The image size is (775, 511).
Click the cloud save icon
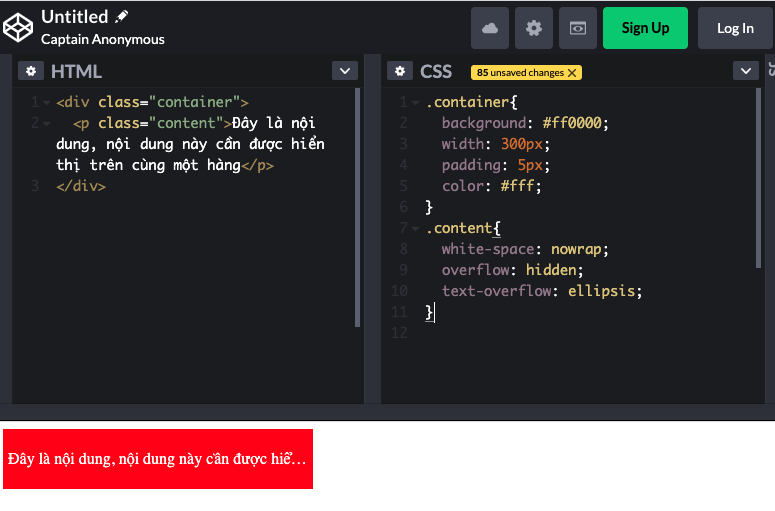[x=490, y=28]
